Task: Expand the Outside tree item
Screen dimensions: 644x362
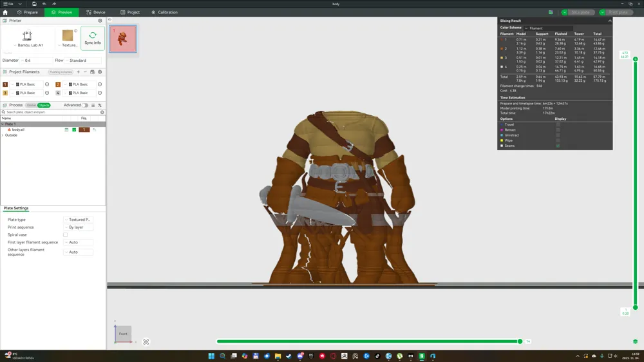Action: (3, 135)
